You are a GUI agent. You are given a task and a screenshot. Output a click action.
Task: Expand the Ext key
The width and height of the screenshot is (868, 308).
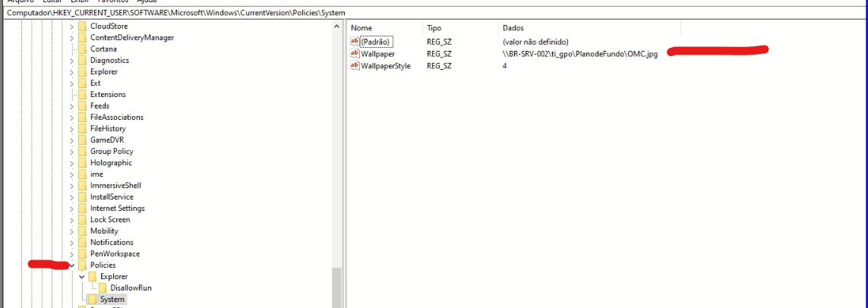72,83
